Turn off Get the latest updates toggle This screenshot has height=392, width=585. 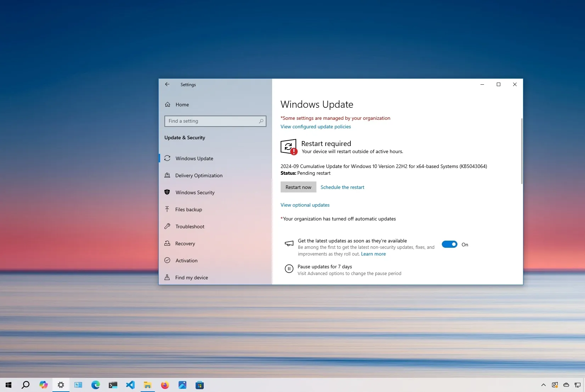(x=449, y=244)
